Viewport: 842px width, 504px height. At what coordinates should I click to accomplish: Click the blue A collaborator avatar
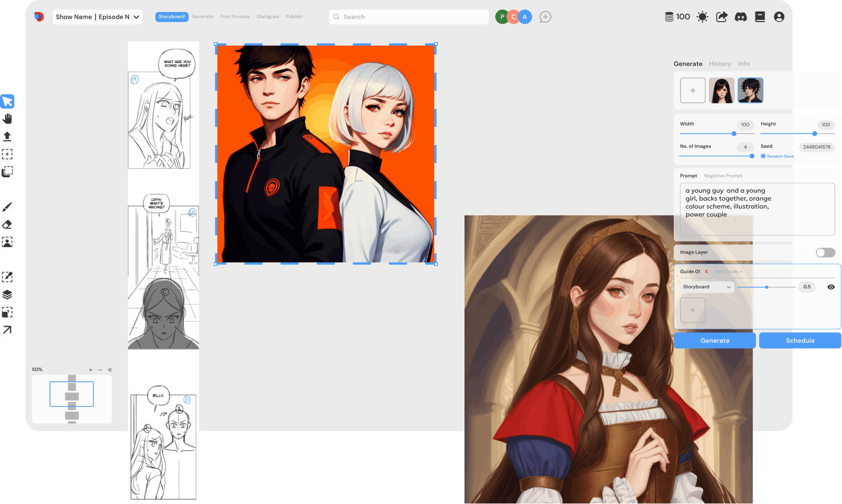click(x=525, y=17)
